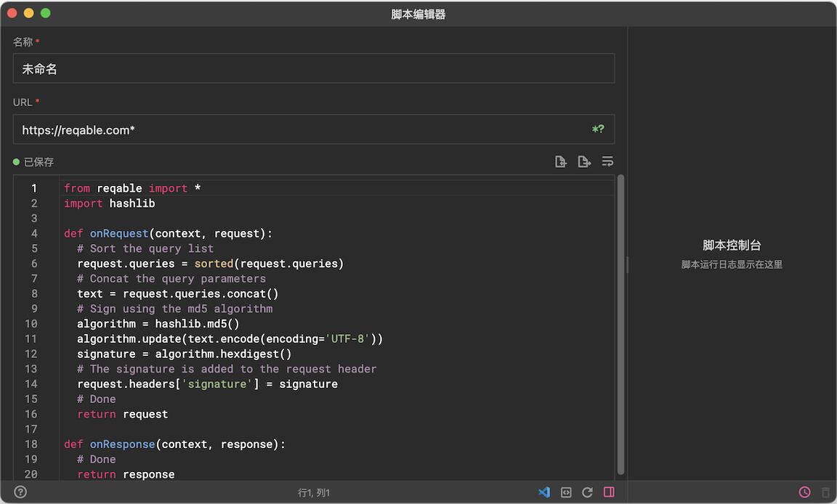Screen dimensions: 837x504
Task: Click line number 4 in the gutter
Action: [34, 234]
